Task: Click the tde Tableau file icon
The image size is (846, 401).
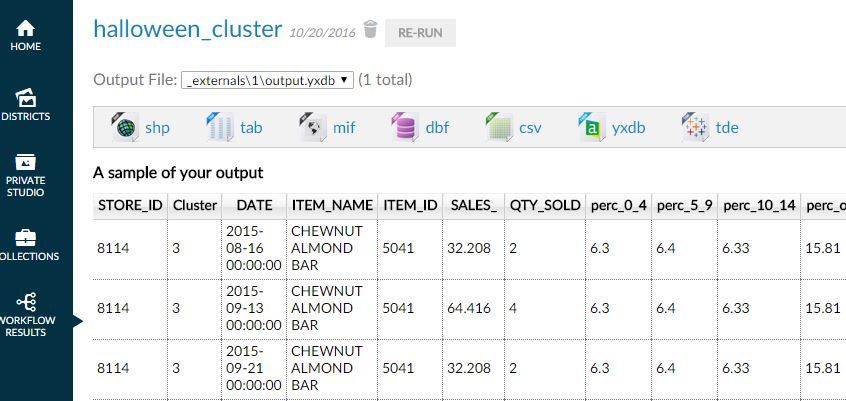Action: click(x=695, y=127)
